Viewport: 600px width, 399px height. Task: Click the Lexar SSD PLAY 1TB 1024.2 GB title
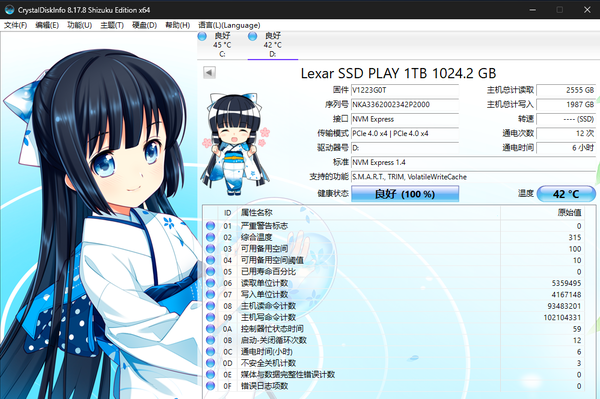(x=398, y=73)
